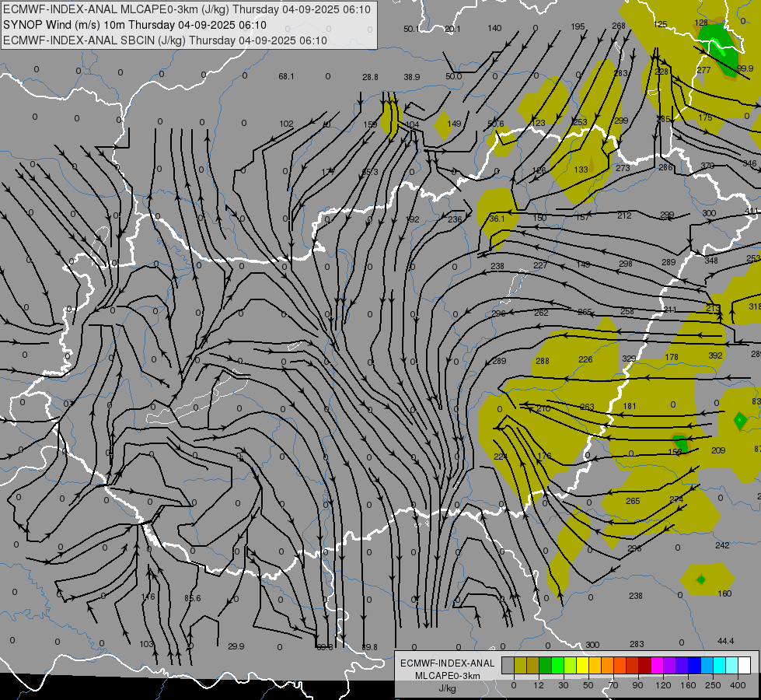761x700 pixels.
Task: Click the map value 85.6
Action: click(x=193, y=598)
